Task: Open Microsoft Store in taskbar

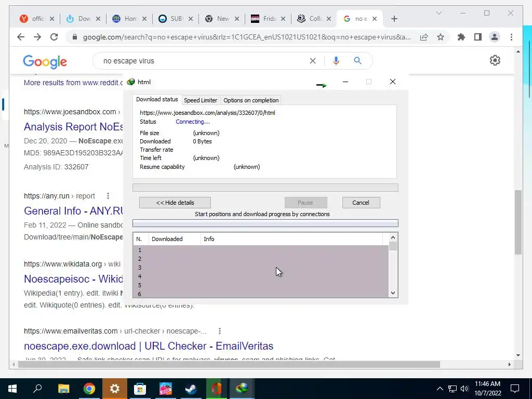Action: pos(140,389)
